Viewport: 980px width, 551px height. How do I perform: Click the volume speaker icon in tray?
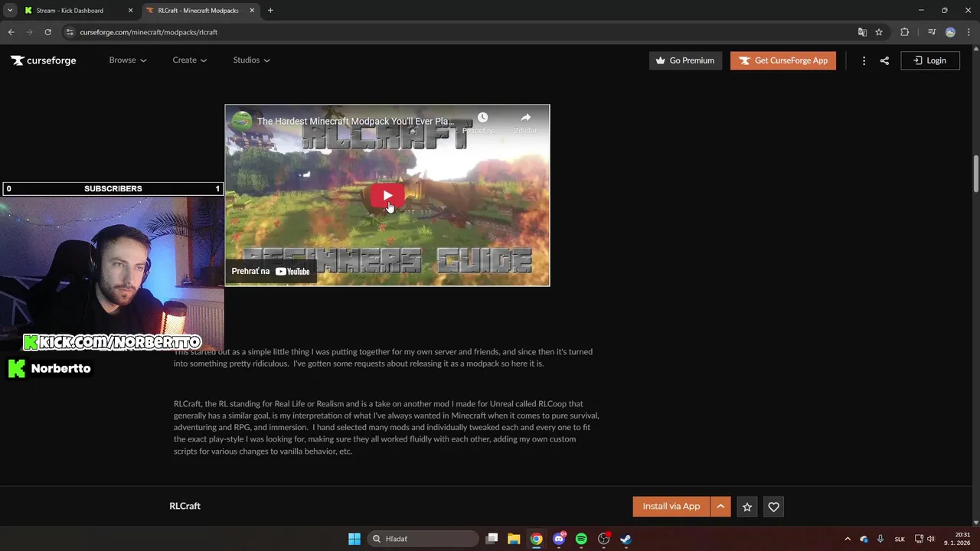(931, 539)
